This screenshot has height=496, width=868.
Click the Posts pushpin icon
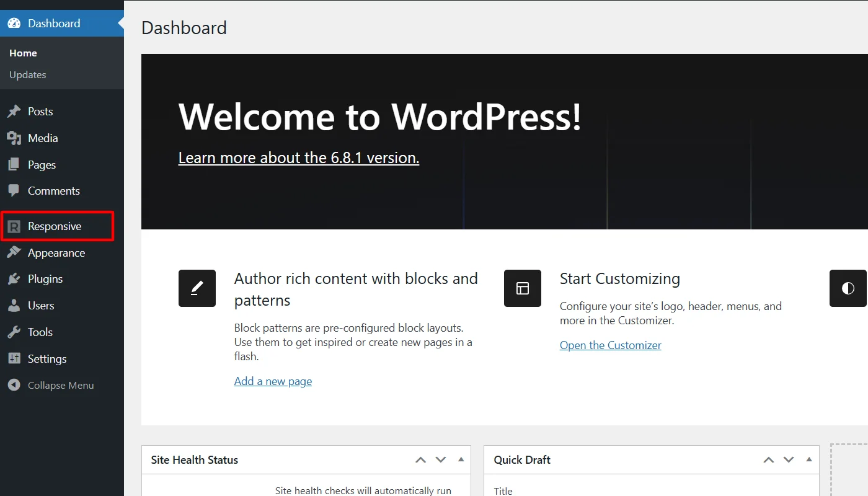[x=14, y=112]
